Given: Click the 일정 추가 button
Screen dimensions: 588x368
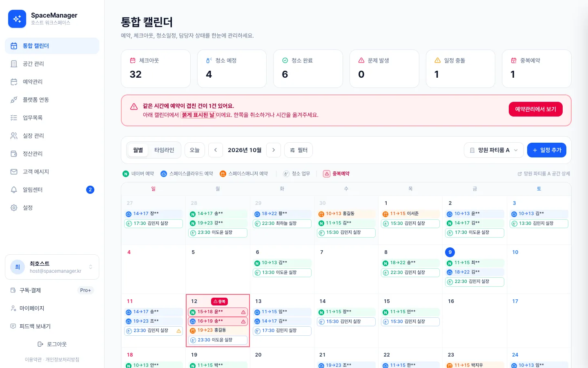Looking at the screenshot, I should [x=547, y=150].
